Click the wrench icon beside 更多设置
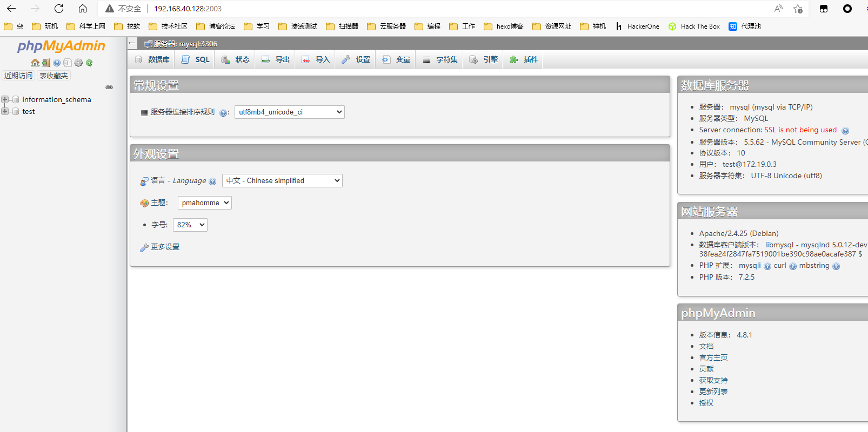This screenshot has width=868, height=432. tap(144, 247)
